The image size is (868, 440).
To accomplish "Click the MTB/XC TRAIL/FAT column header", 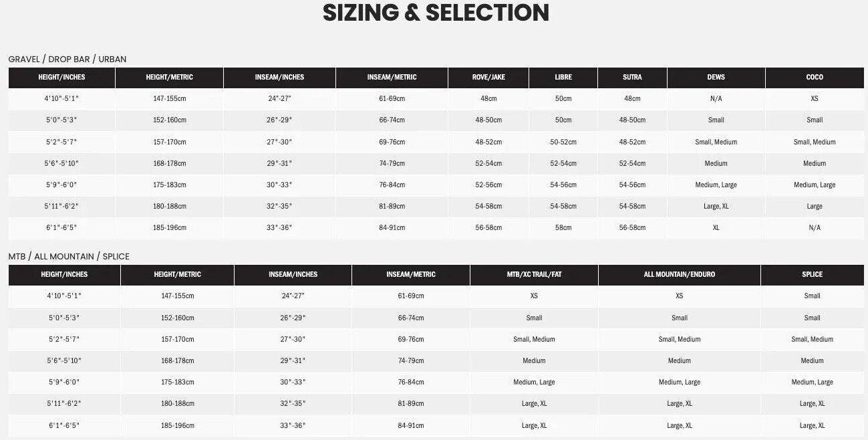I will click(534, 275).
